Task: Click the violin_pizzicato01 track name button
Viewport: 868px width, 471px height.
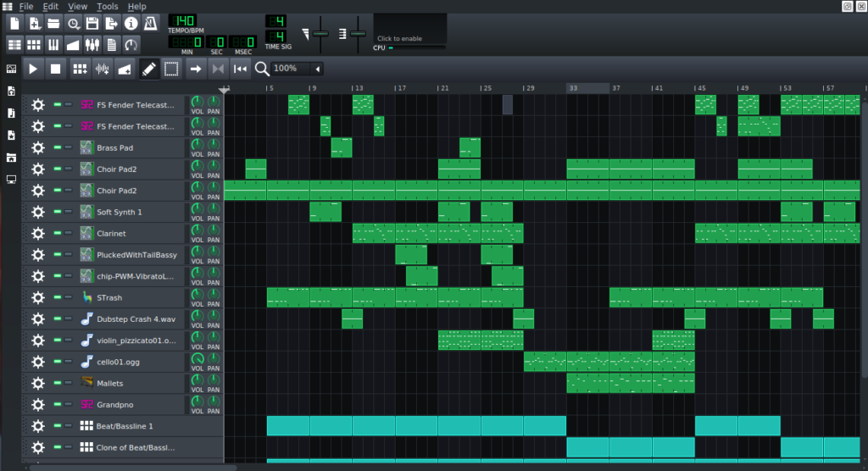Action: pyautogui.click(x=131, y=341)
